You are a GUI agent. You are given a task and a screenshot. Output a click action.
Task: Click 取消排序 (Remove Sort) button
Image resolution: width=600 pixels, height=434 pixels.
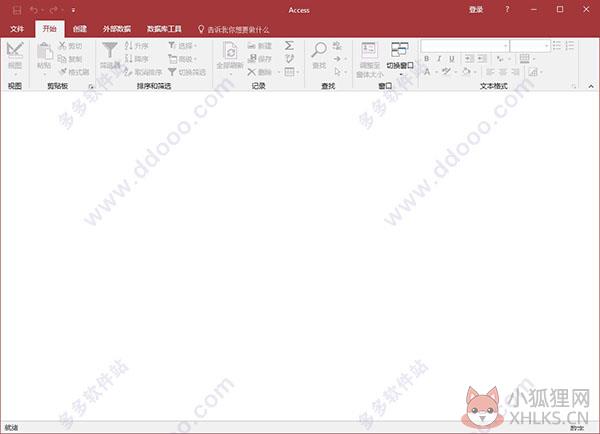point(143,72)
